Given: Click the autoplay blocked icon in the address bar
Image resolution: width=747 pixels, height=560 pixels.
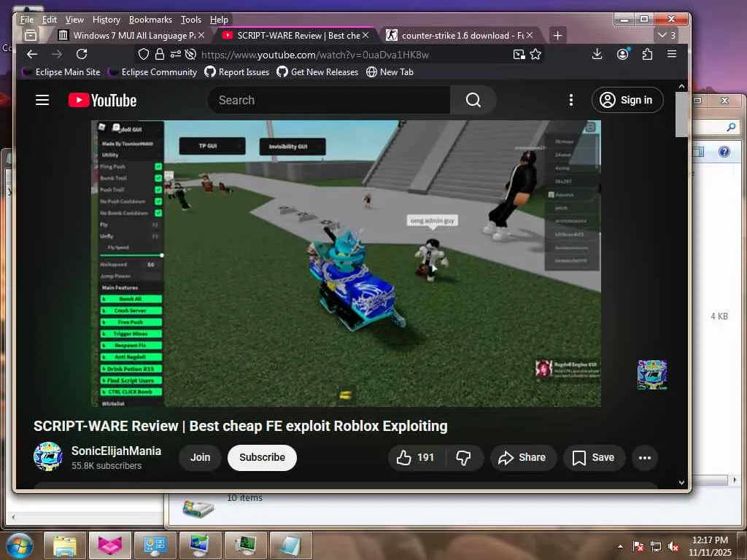Looking at the screenshot, I should click(x=190, y=54).
